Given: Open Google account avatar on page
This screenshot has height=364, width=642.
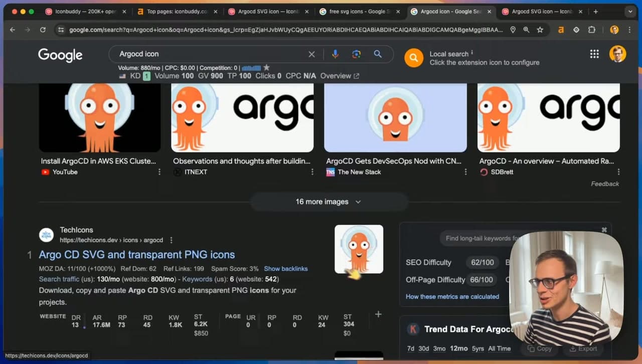Looking at the screenshot, I should coord(617,54).
